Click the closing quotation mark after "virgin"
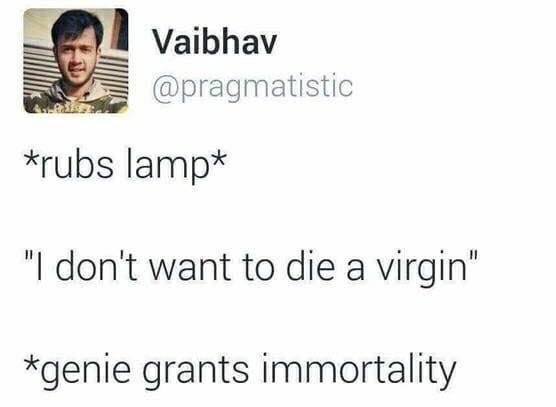Screen dimensions: 556x407 pos(474,256)
